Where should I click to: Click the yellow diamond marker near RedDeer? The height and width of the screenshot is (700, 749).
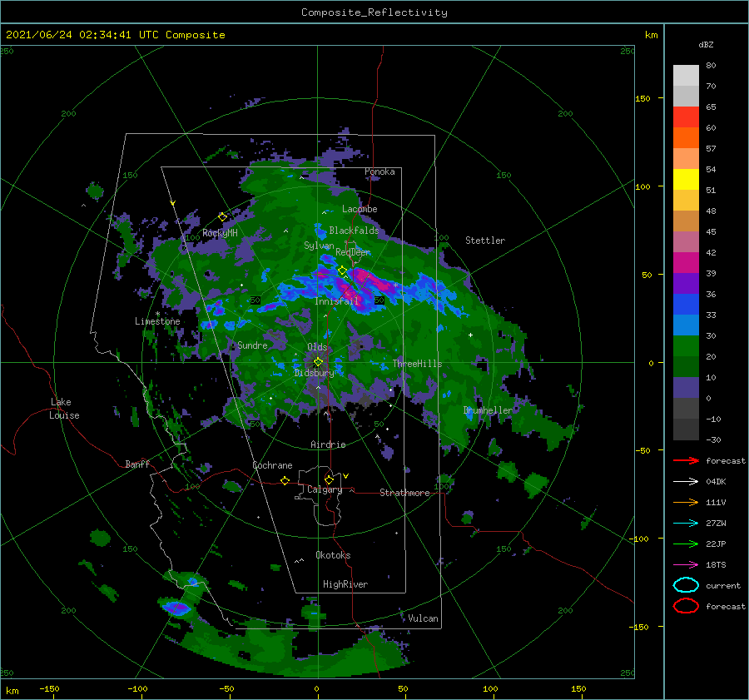tap(343, 271)
